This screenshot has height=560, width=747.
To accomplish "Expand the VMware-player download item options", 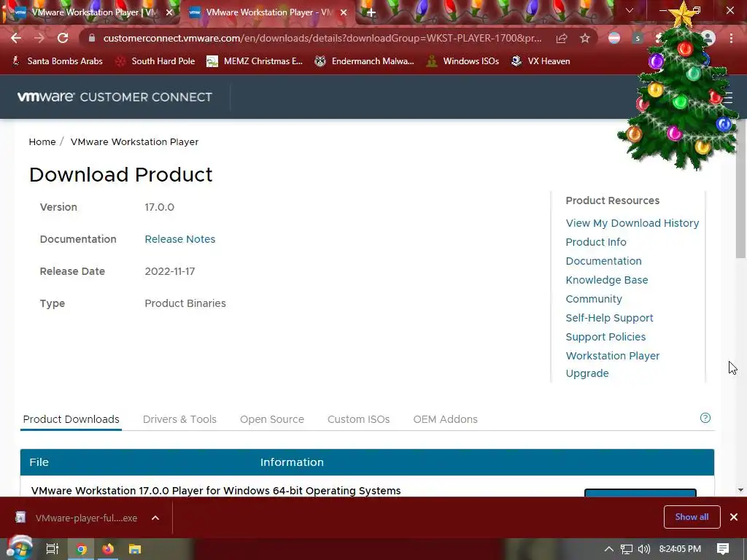I will 155,518.
